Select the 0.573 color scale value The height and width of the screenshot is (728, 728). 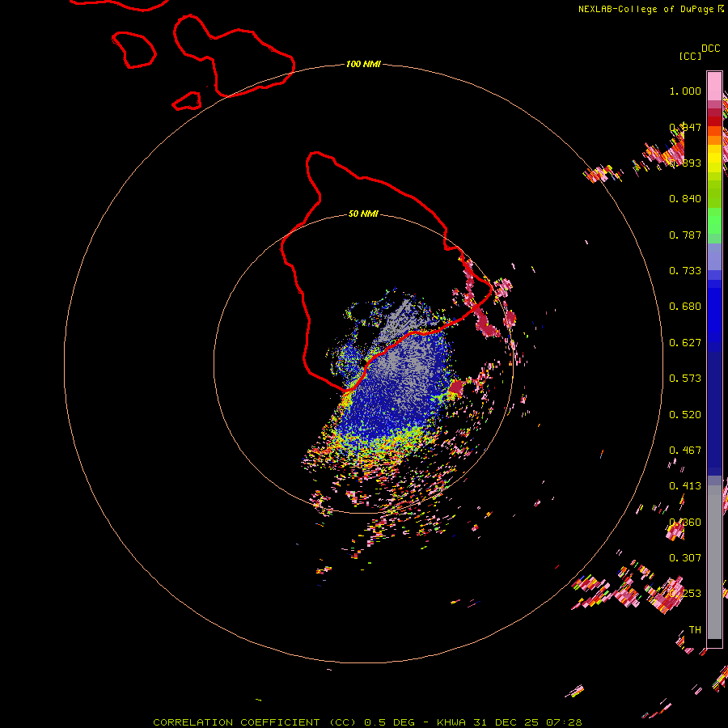click(685, 379)
